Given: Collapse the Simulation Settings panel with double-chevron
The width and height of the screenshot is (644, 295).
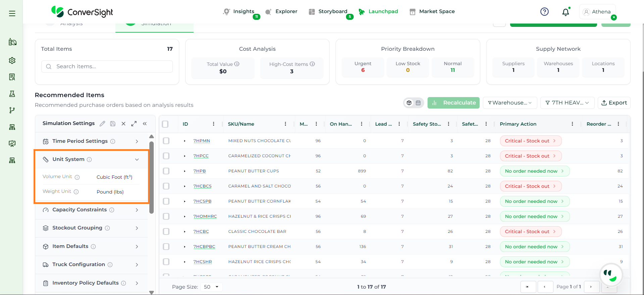Looking at the screenshot, I should point(145,124).
